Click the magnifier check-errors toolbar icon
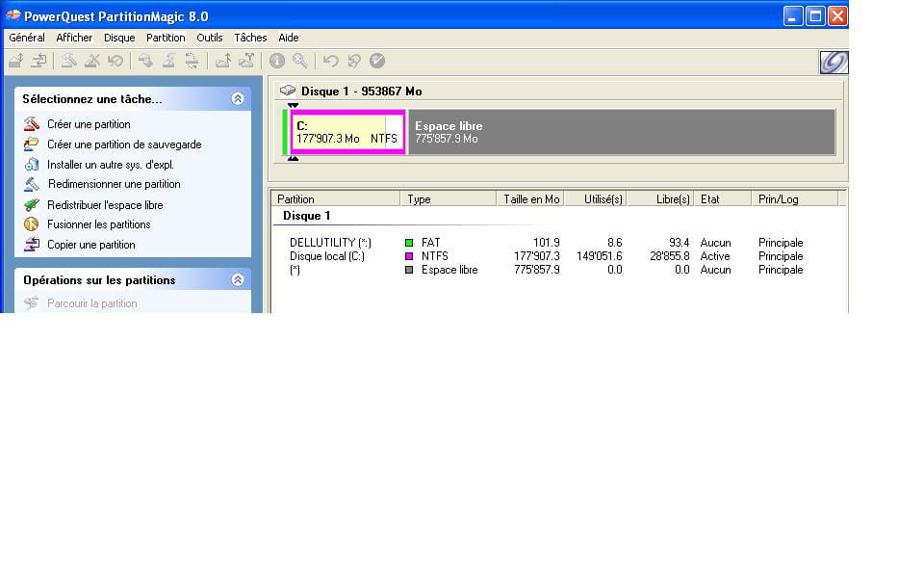Image resolution: width=924 pixels, height=578 pixels. [x=300, y=60]
